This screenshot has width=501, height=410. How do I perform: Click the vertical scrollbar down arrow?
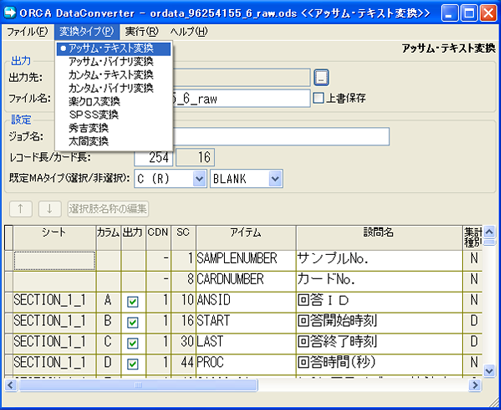(x=489, y=371)
